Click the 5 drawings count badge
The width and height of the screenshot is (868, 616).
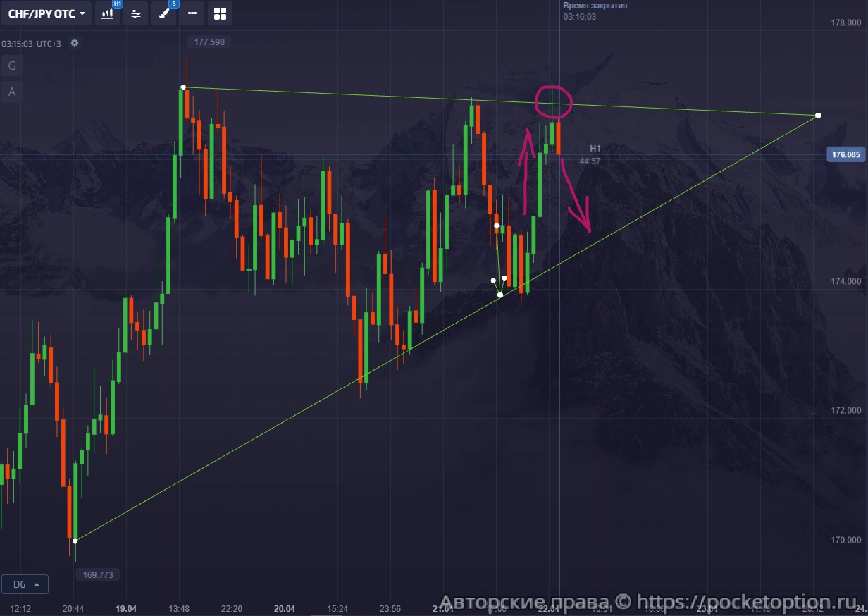[173, 4]
